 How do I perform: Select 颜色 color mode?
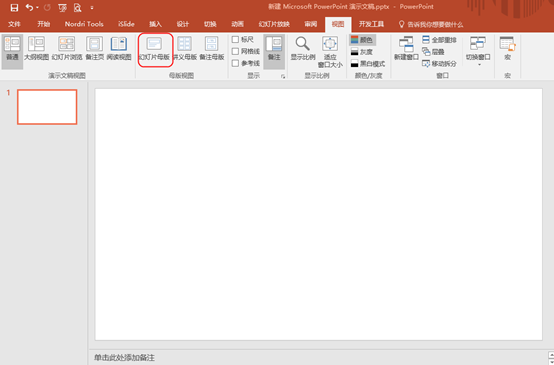pos(362,40)
